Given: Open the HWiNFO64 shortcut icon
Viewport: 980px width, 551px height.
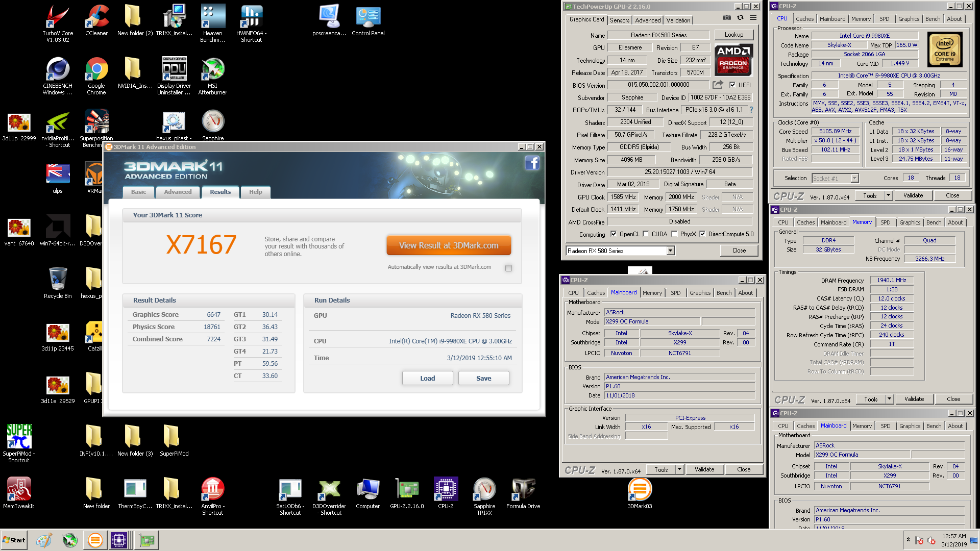Looking at the screenshot, I should pos(252,23).
